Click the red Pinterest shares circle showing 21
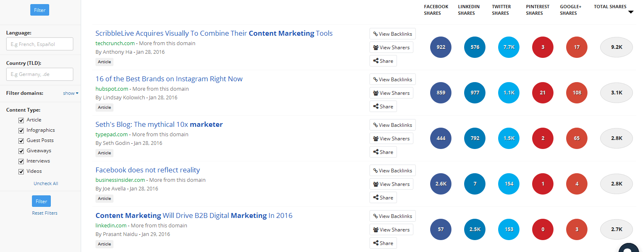This screenshot has width=644, height=252. pyautogui.click(x=543, y=93)
